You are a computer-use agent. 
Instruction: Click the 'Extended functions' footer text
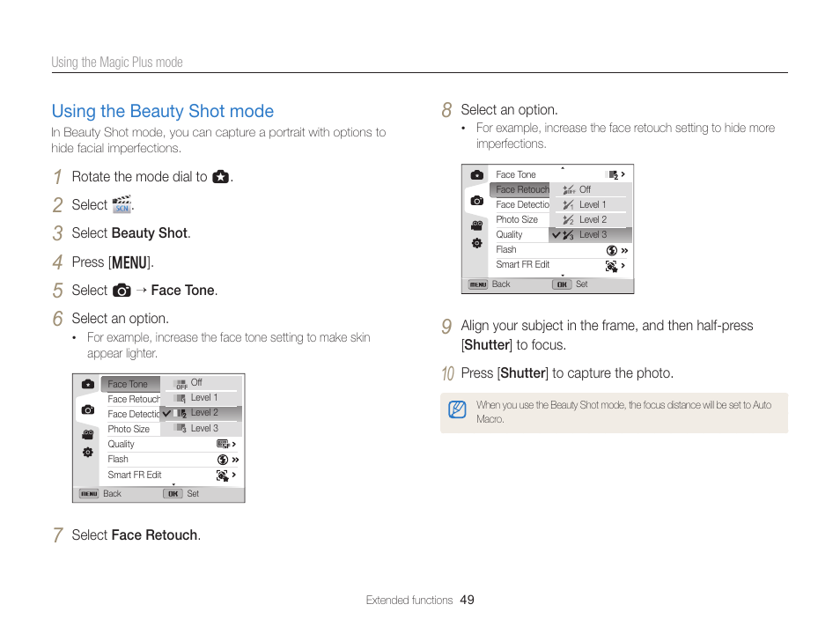tap(409, 601)
